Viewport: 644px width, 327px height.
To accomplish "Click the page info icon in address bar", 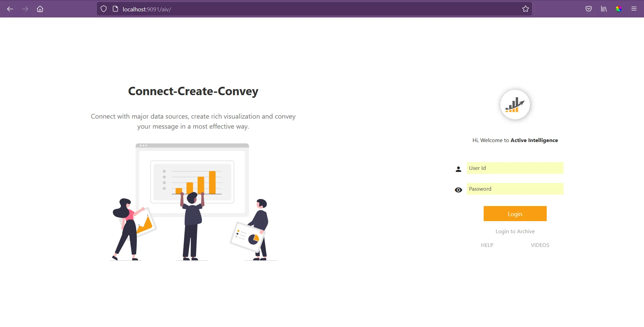I will (115, 9).
